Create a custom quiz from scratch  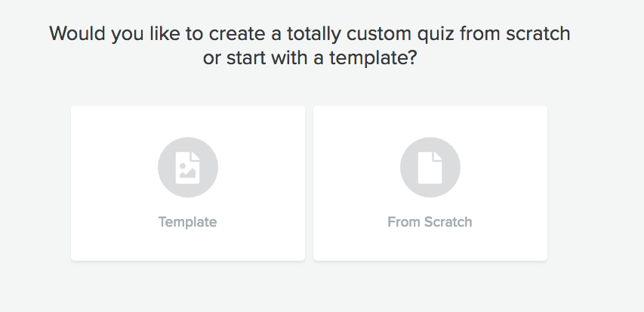(x=430, y=183)
